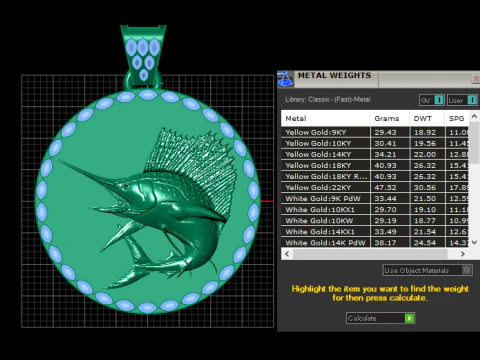Viewport: 480px width, 360px height.
Task: Click the 38.17 grams value
Action: pyautogui.click(x=386, y=243)
